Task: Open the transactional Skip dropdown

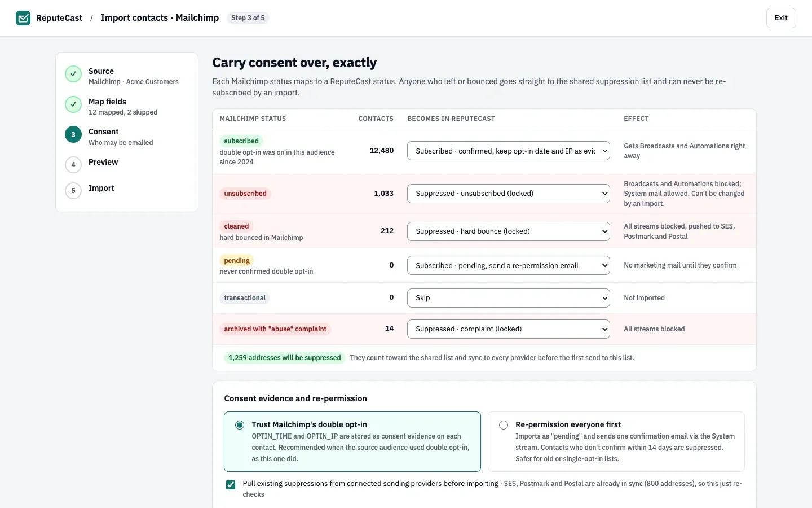Action: pos(509,298)
